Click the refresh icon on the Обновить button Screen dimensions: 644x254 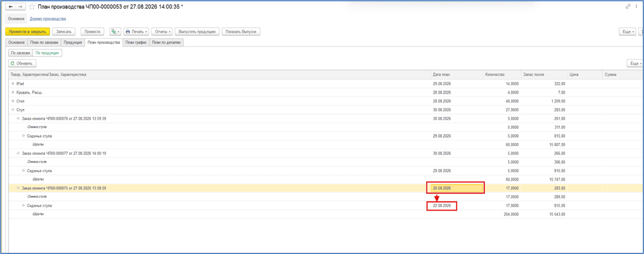tap(13, 63)
